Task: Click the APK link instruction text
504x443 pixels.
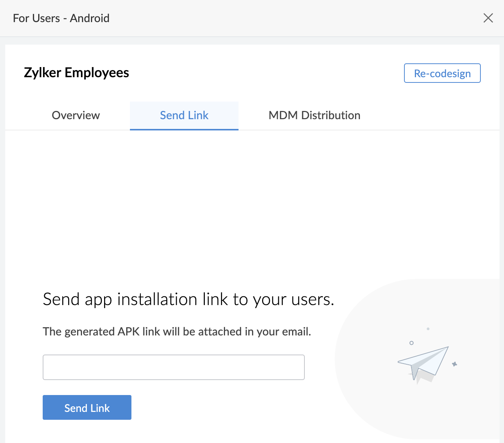Action: [177, 331]
